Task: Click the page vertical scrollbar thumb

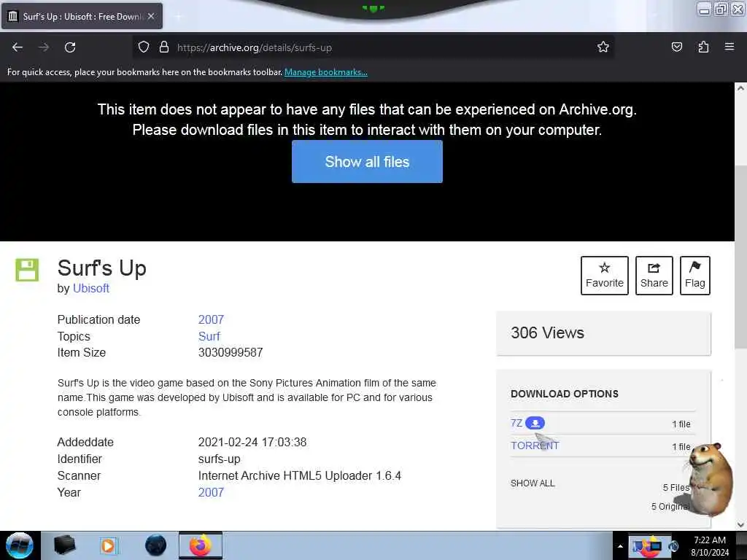Action: click(740, 257)
